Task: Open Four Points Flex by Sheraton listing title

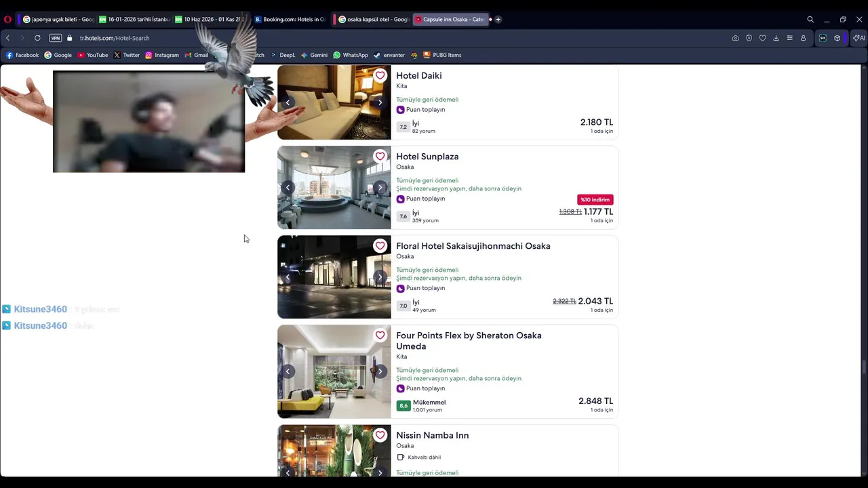Action: point(469,341)
